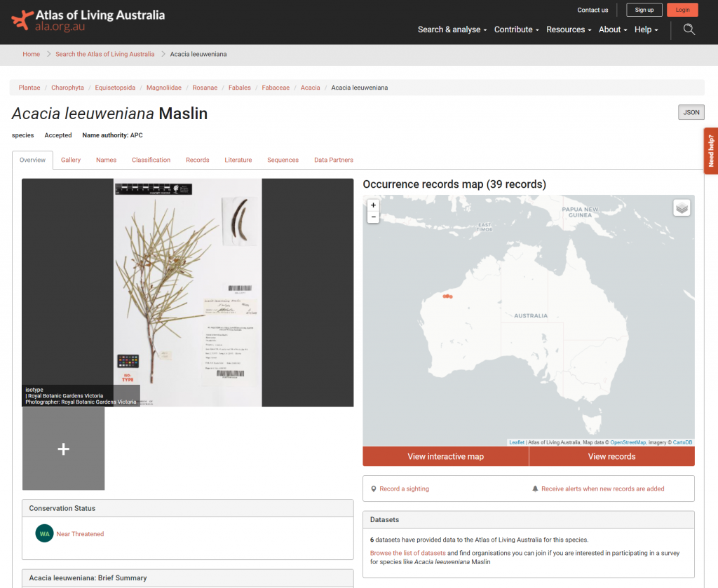Switch to the Gallery tab

tap(71, 160)
